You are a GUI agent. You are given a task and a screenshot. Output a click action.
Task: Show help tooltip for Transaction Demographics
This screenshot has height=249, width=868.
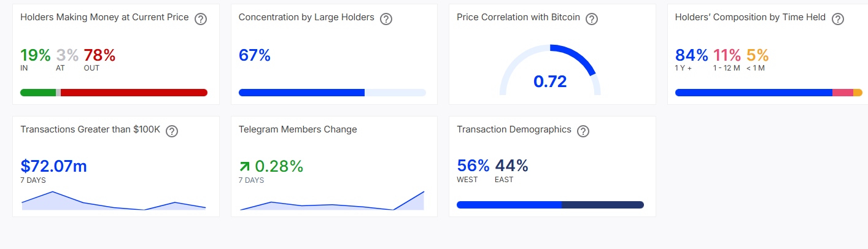pyautogui.click(x=583, y=131)
